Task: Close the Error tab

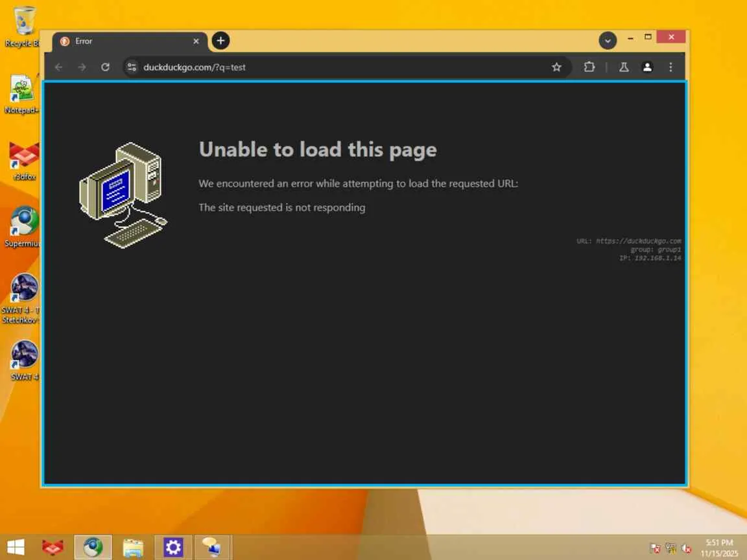Action: [x=196, y=41]
